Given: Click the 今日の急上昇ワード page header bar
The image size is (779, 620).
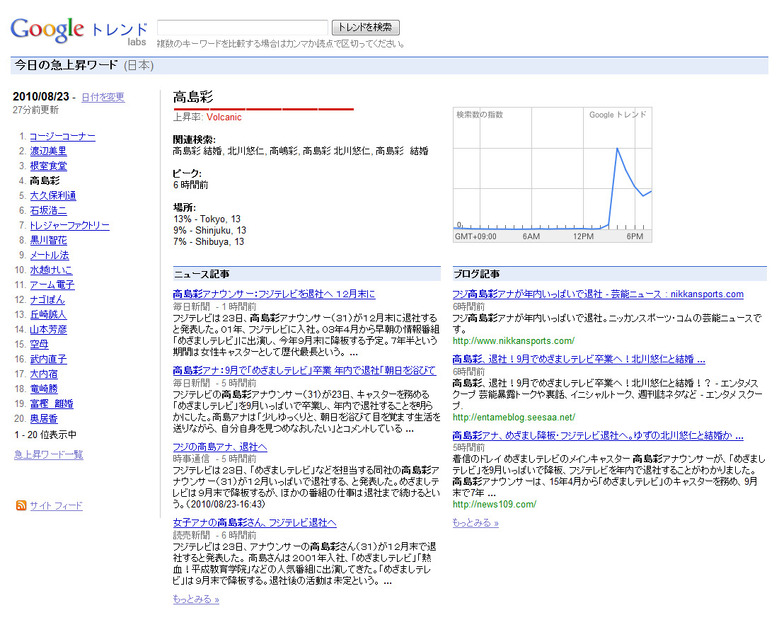Looking at the screenshot, I should pyautogui.click(x=390, y=65).
